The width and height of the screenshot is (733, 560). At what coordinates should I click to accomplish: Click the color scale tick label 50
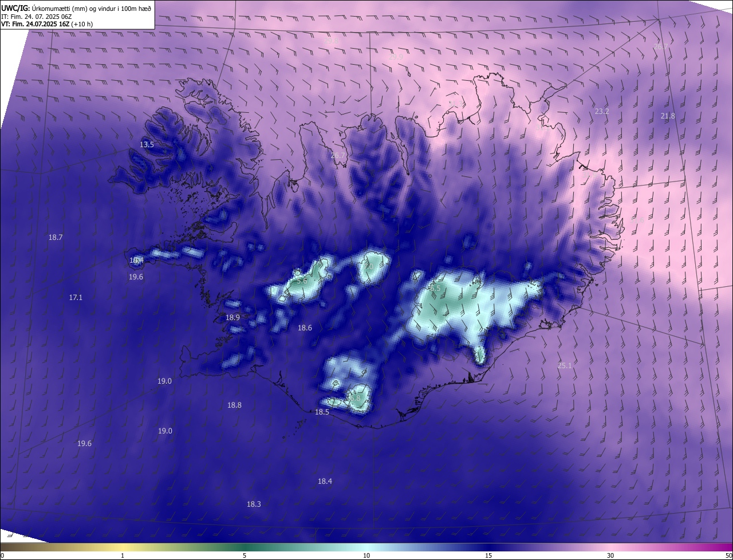pyautogui.click(x=728, y=555)
